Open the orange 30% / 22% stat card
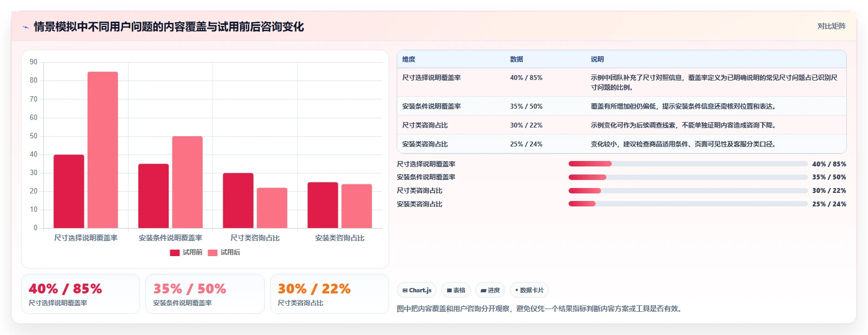 click(x=330, y=294)
